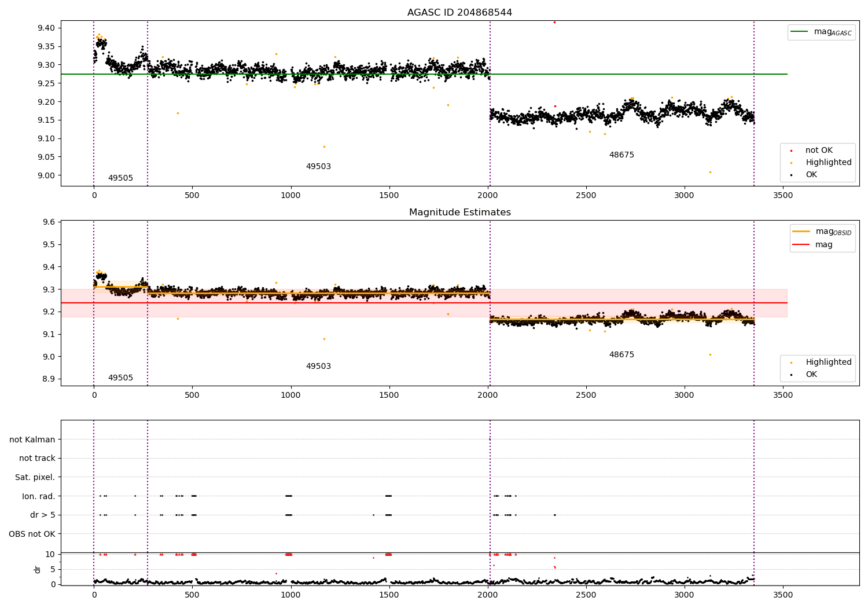Click the 9.35 y-axis tick label

pyautogui.click(x=46, y=46)
